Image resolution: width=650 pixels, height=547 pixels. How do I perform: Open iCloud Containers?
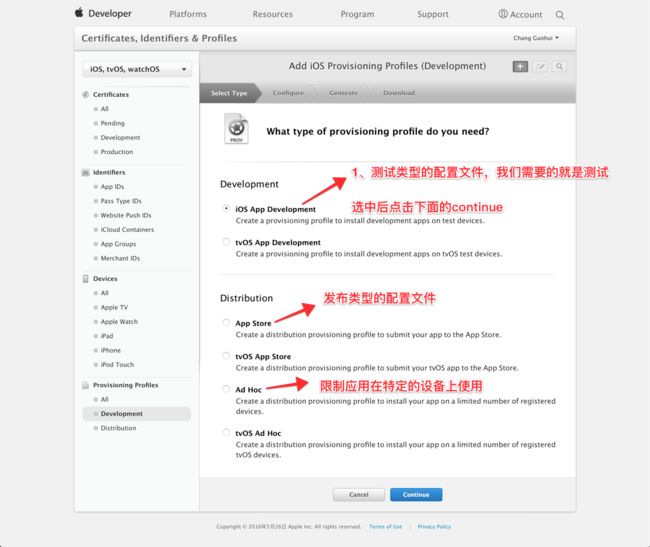click(127, 230)
